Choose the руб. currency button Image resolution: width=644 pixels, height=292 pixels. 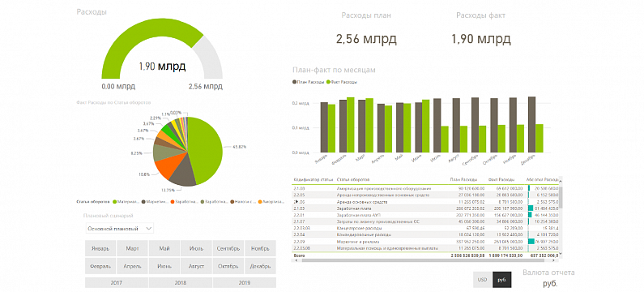pyautogui.click(x=502, y=280)
